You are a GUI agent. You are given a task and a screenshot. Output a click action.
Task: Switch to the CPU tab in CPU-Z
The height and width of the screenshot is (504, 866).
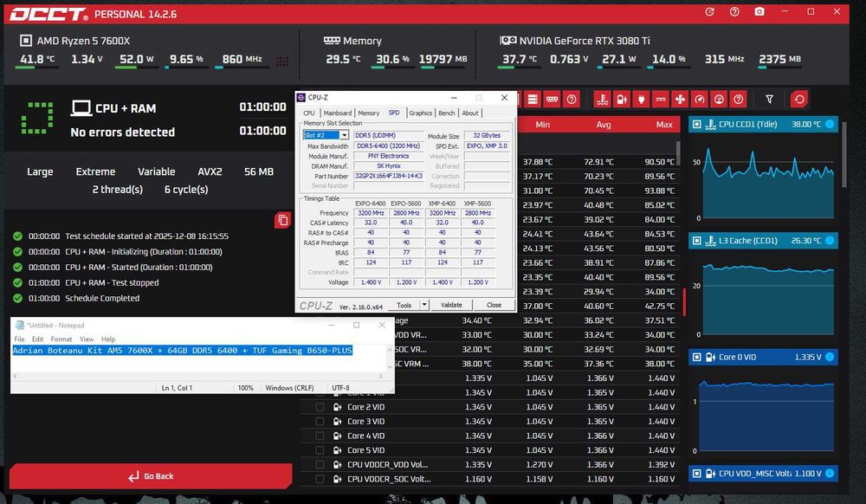click(x=309, y=113)
